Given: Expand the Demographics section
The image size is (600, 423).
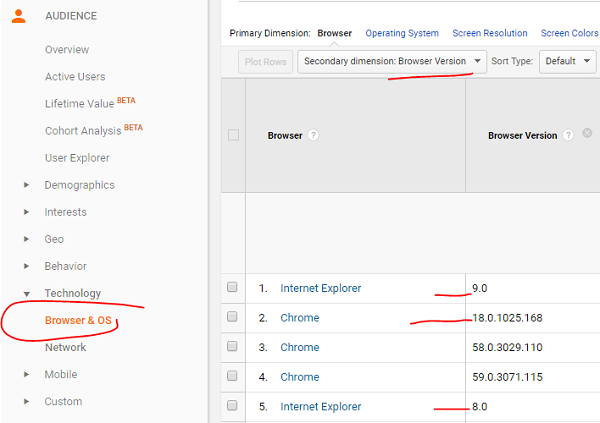Looking at the screenshot, I should [26, 185].
